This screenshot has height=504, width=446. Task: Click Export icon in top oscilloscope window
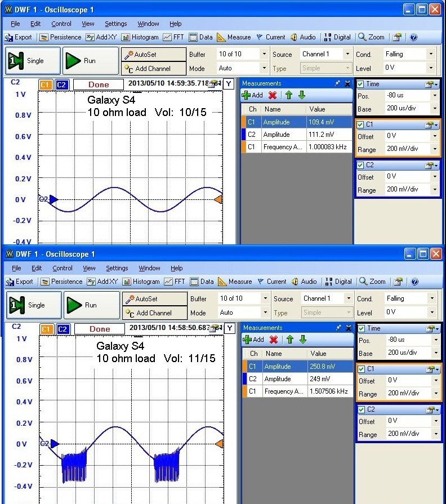[18, 37]
